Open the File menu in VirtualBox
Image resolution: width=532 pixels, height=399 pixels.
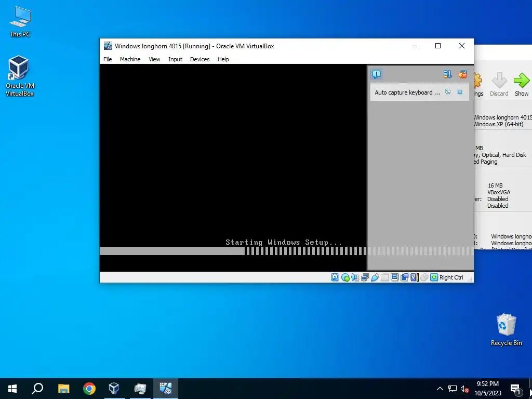pos(108,59)
